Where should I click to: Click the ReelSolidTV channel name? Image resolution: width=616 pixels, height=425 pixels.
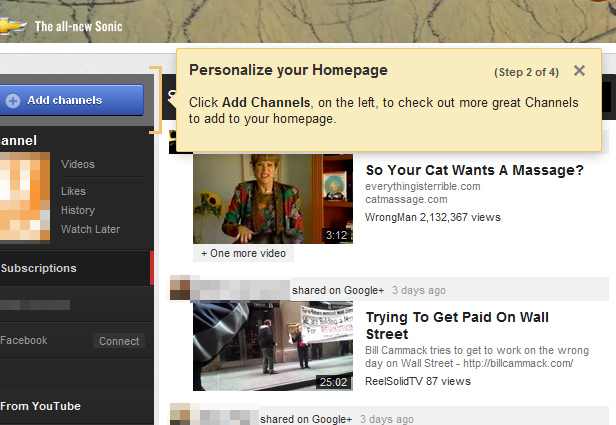click(x=394, y=381)
